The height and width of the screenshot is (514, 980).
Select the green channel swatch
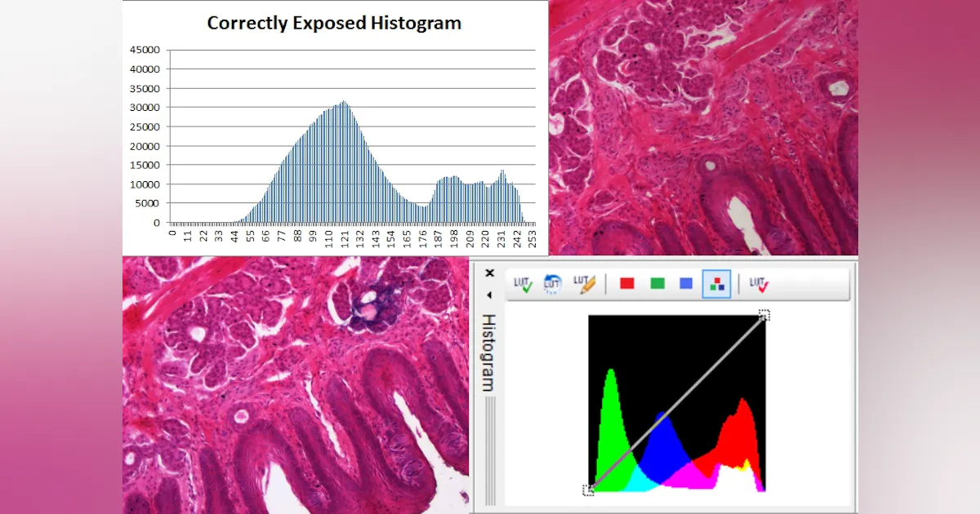(657, 284)
